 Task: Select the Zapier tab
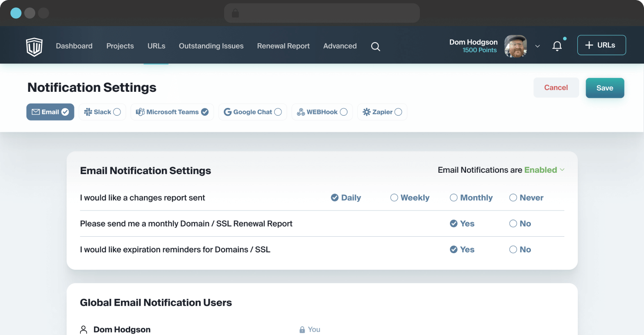pos(382,112)
